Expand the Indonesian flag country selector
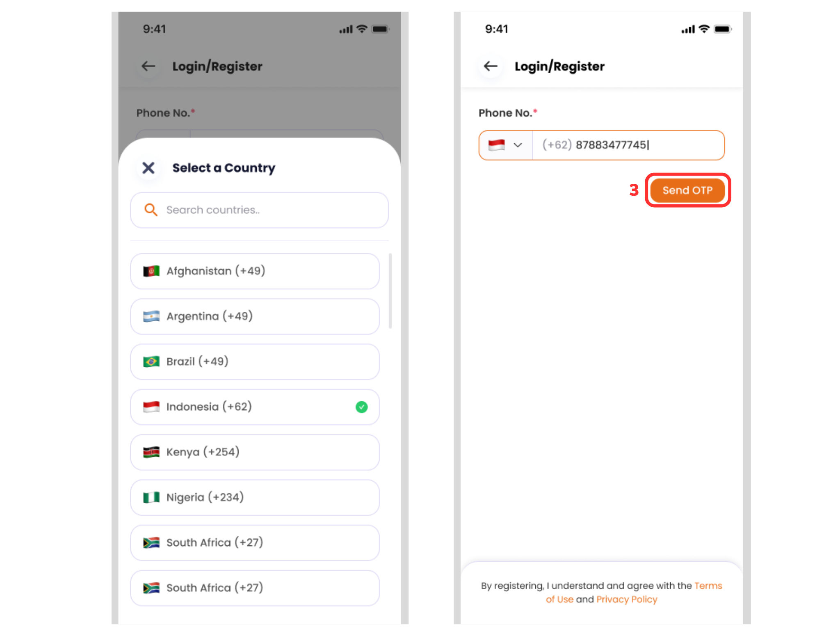Screen dimensions: 840x636 [x=505, y=145]
